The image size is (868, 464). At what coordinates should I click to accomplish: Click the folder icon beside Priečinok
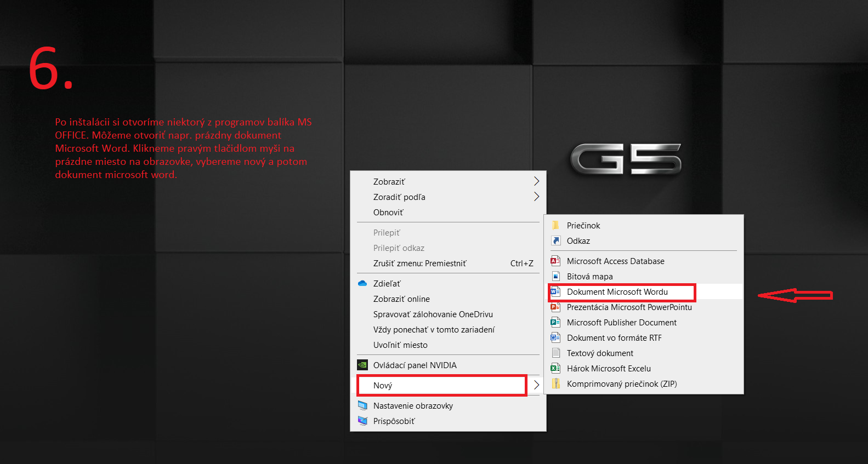pos(555,225)
